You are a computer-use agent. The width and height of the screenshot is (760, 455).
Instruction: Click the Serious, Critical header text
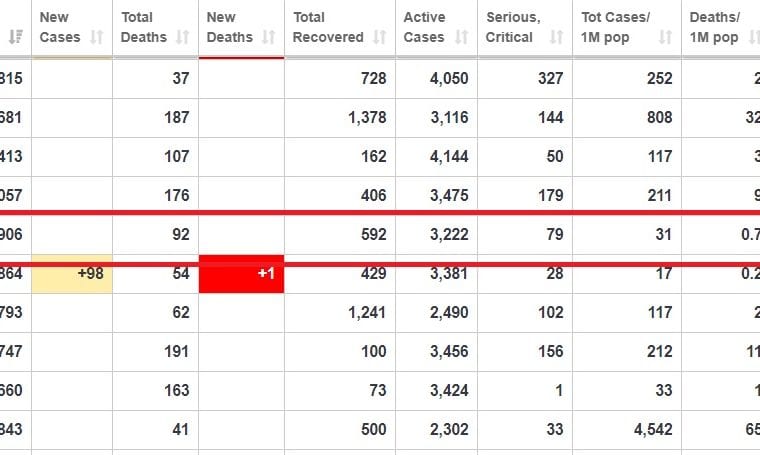513,27
